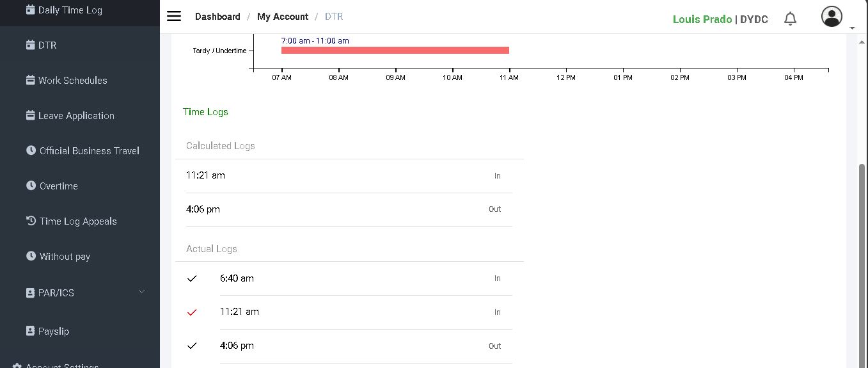Click the vertical page scrollbar
868x368 pixels.
click(862, 256)
